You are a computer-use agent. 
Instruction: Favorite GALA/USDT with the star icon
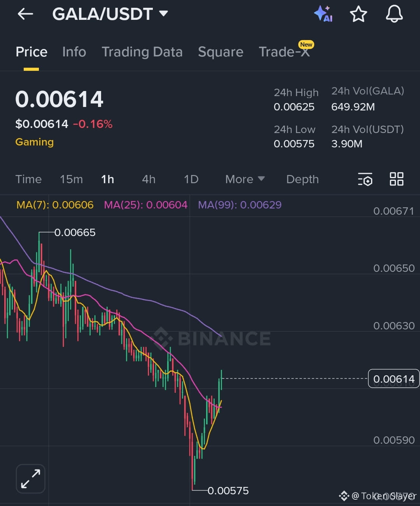tap(359, 14)
